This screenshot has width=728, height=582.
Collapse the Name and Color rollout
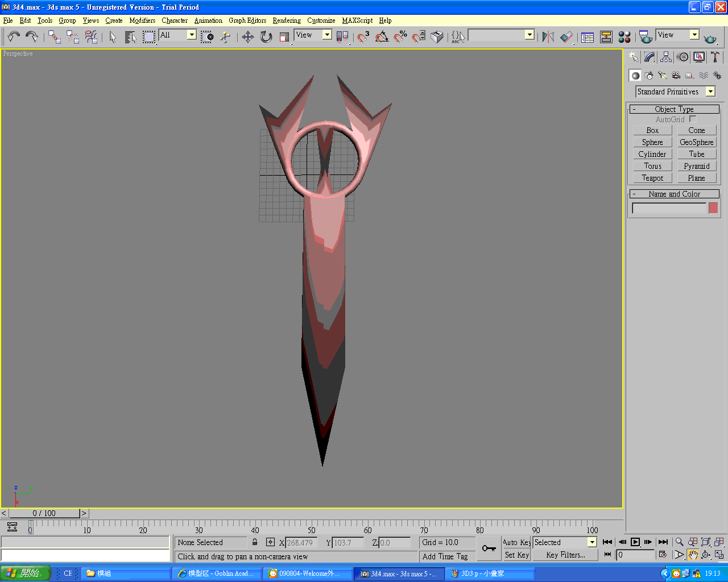point(675,194)
